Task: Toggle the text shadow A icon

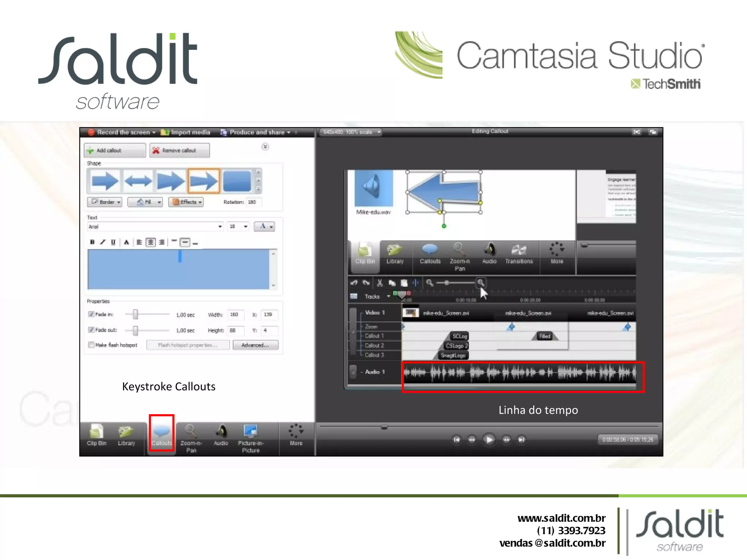Action: [127, 242]
